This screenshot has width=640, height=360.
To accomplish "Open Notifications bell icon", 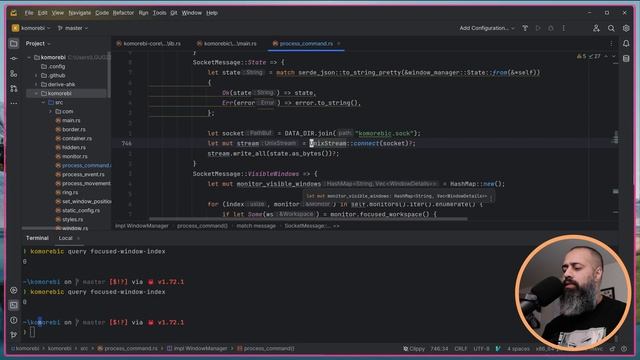I will [626, 43].
